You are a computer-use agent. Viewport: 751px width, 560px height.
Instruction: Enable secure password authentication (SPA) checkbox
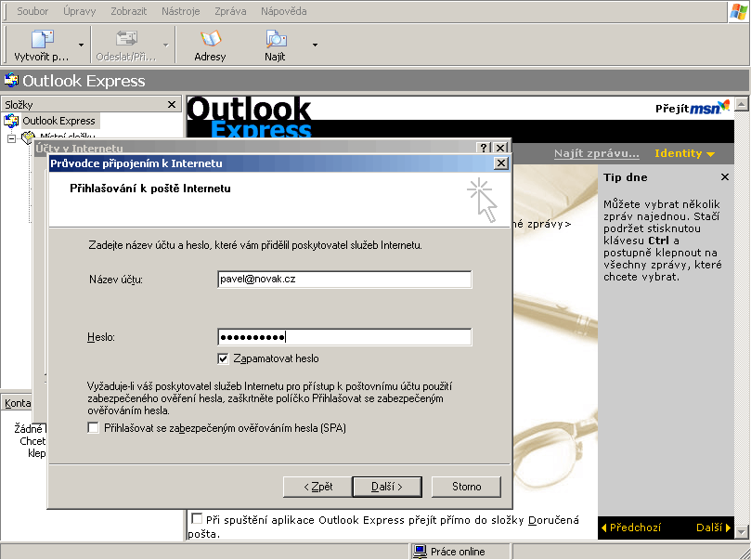93,427
